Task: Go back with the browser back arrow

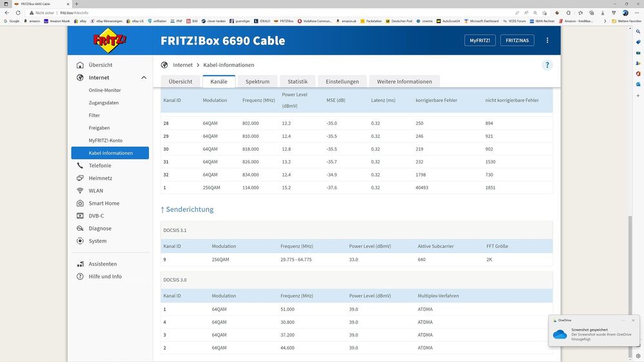Action: tap(7, 13)
